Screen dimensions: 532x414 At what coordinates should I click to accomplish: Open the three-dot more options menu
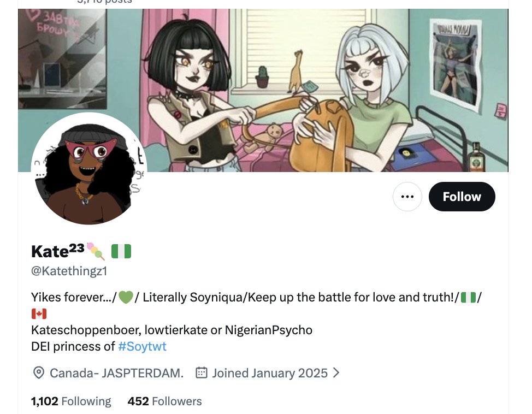tap(407, 197)
